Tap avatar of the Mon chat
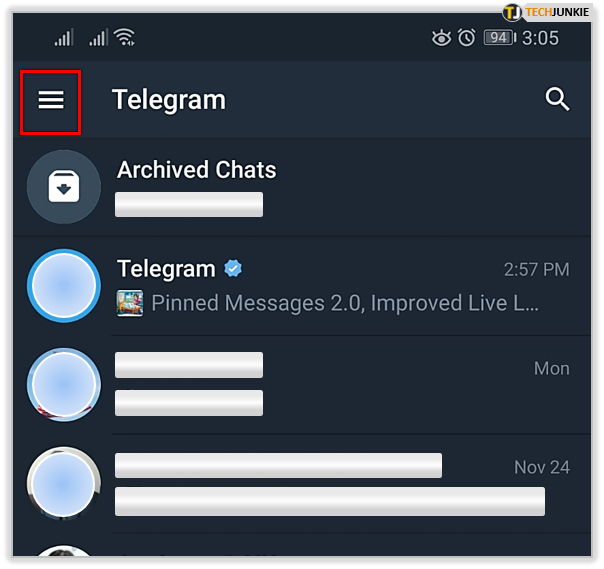 pos(64,385)
